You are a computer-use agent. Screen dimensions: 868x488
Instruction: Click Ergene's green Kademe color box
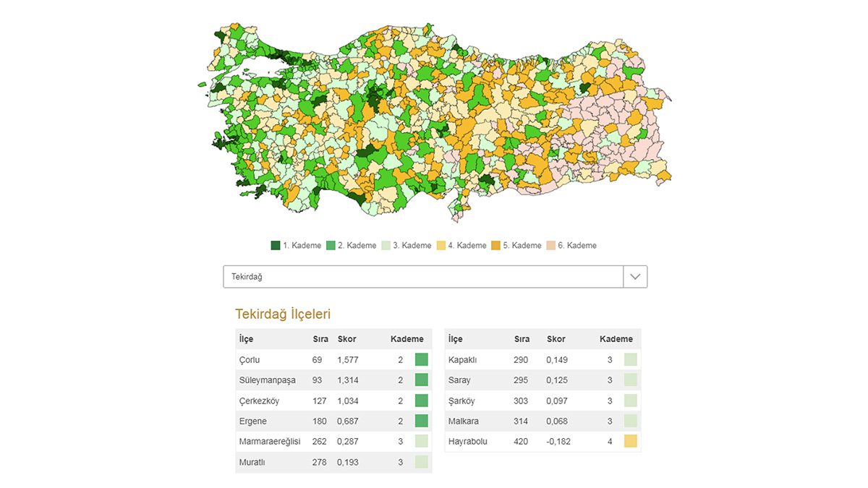(421, 421)
